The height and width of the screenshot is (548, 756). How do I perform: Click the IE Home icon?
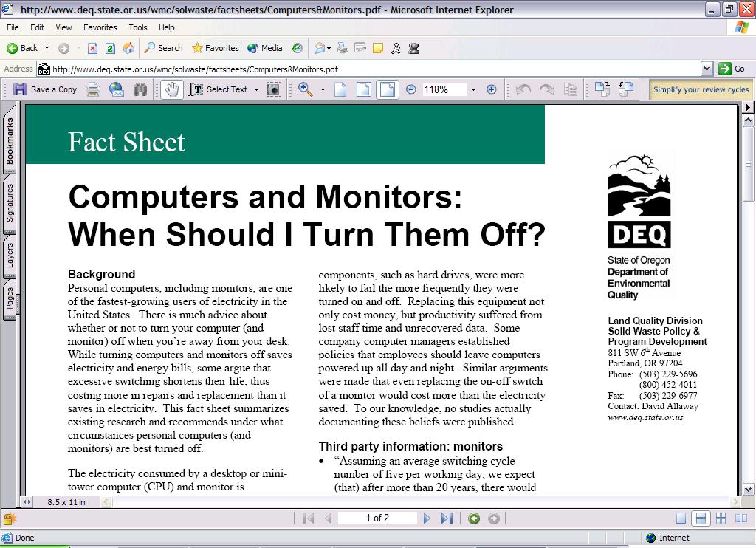pos(128,48)
